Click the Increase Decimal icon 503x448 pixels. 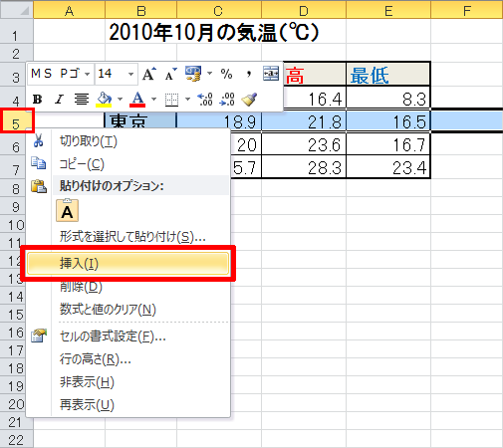[205, 100]
